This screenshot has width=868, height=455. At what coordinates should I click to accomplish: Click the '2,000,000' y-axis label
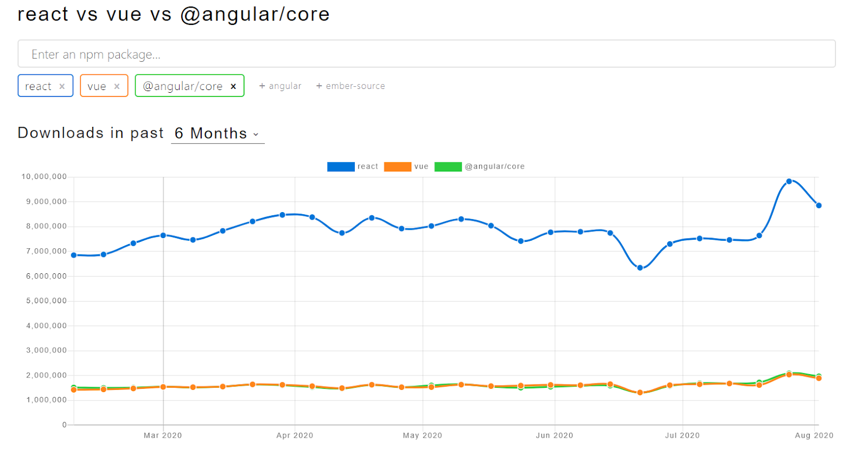coord(46,375)
